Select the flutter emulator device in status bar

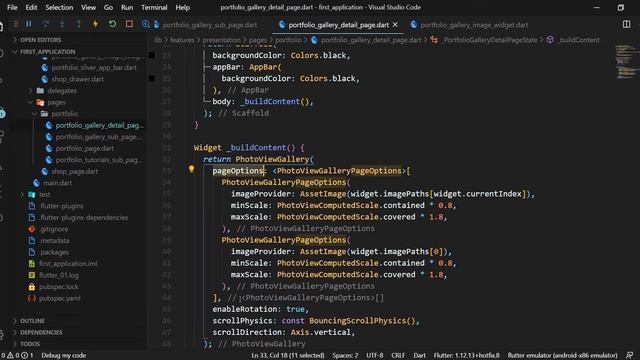(562, 356)
